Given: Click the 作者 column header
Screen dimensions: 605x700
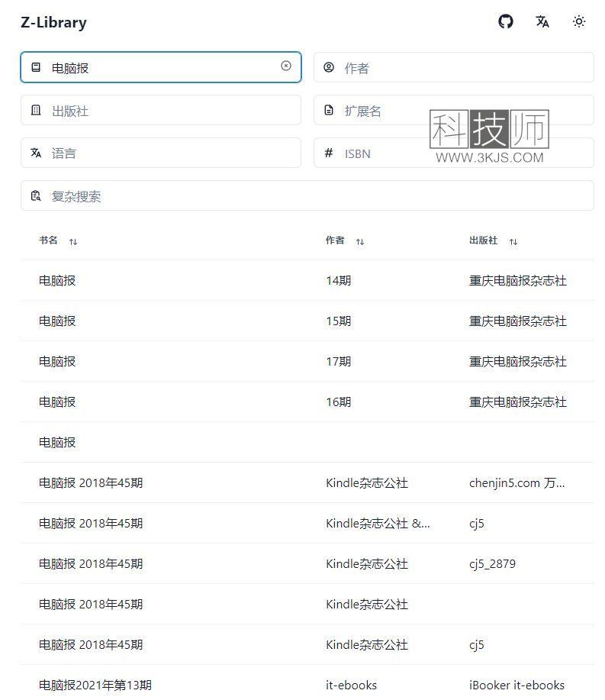Looking at the screenshot, I should tap(335, 240).
